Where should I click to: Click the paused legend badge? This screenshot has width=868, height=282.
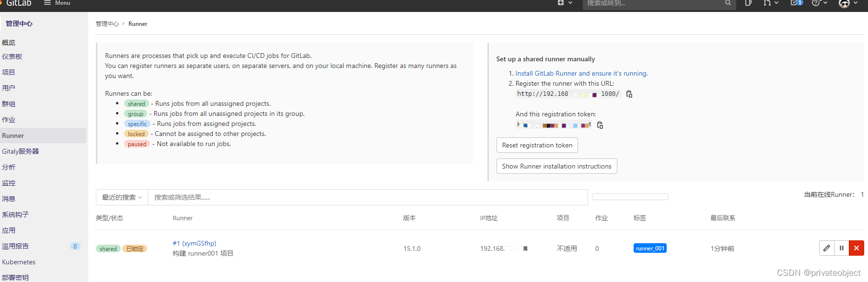[x=137, y=144]
